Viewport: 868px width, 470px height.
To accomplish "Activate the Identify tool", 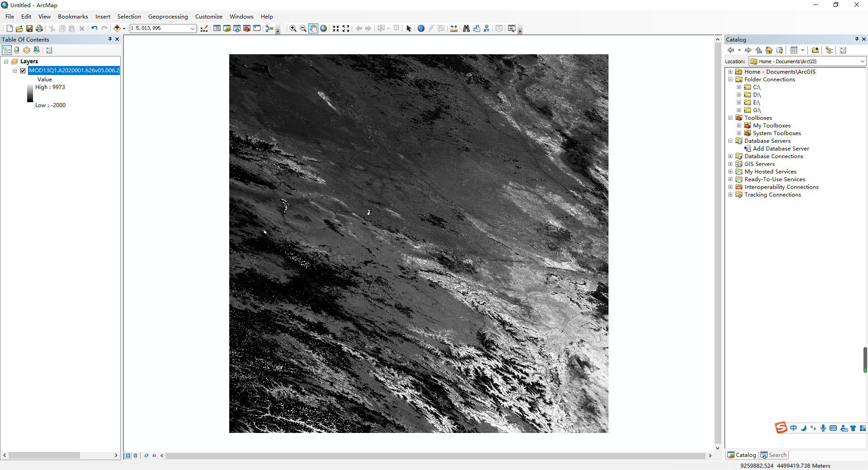I will pyautogui.click(x=421, y=28).
